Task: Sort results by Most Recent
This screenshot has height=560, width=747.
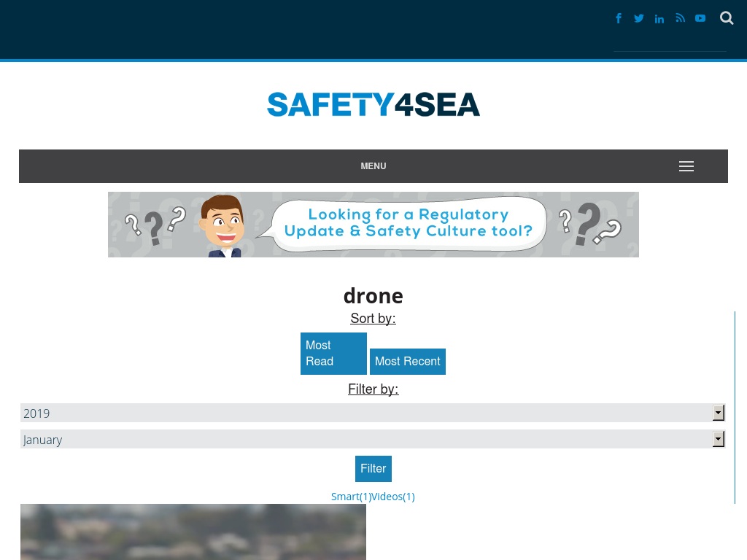Action: [408, 362]
